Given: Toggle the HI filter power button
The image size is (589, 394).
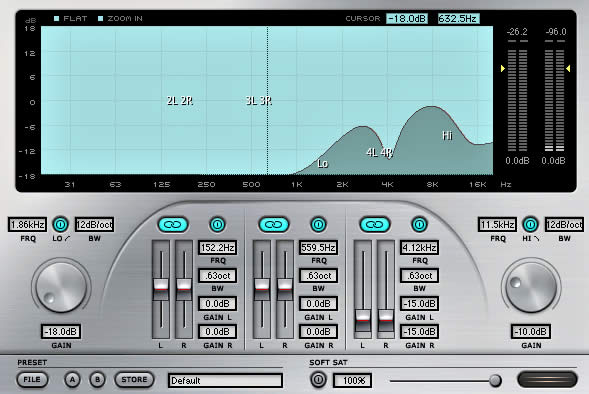Looking at the screenshot, I should [x=530, y=225].
